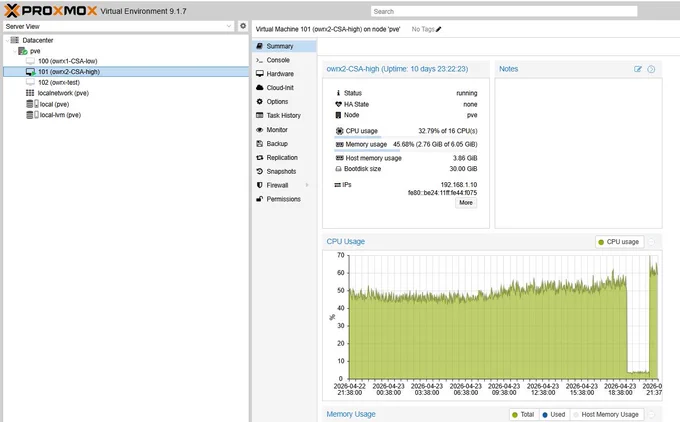Open the Task History tab
Viewport: 680px width, 422px height.
point(284,115)
